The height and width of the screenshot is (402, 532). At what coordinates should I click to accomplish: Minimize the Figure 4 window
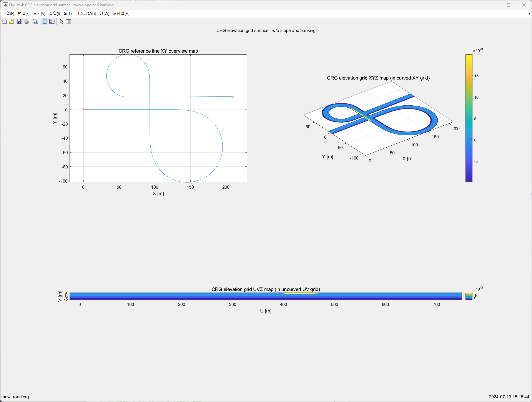pos(494,5)
